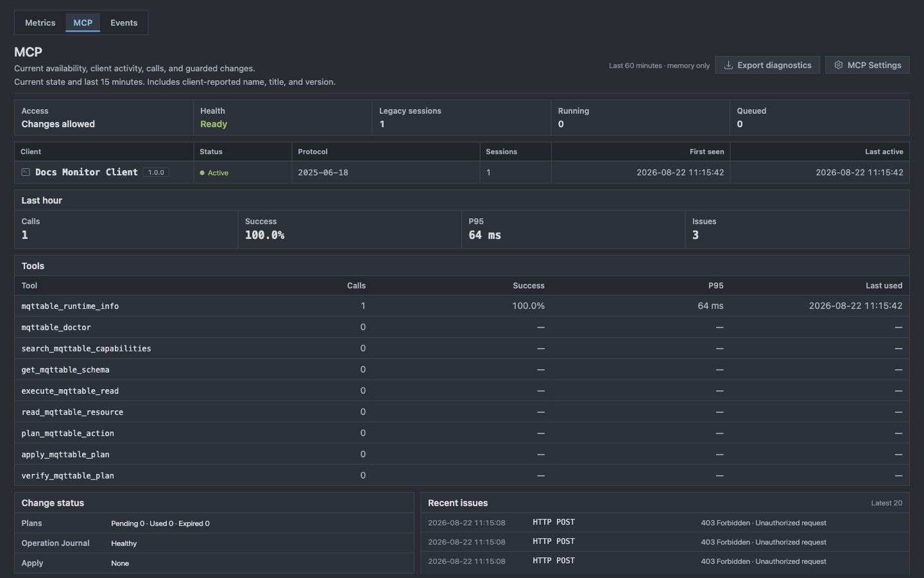Select the get_mqttable_schema tool row
This screenshot has height=578, width=924.
pos(462,369)
